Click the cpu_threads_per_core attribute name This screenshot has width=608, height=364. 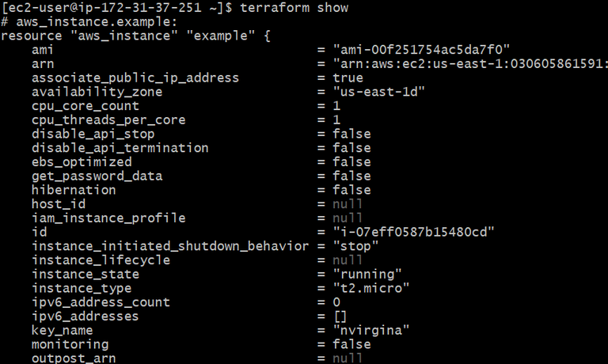pos(108,120)
